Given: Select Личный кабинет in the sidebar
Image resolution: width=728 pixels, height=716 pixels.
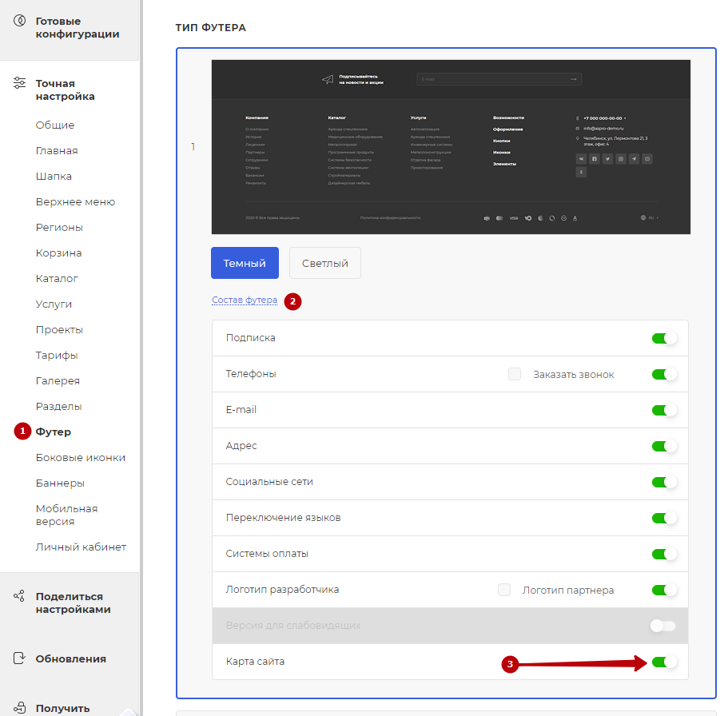Looking at the screenshot, I should [x=81, y=547].
